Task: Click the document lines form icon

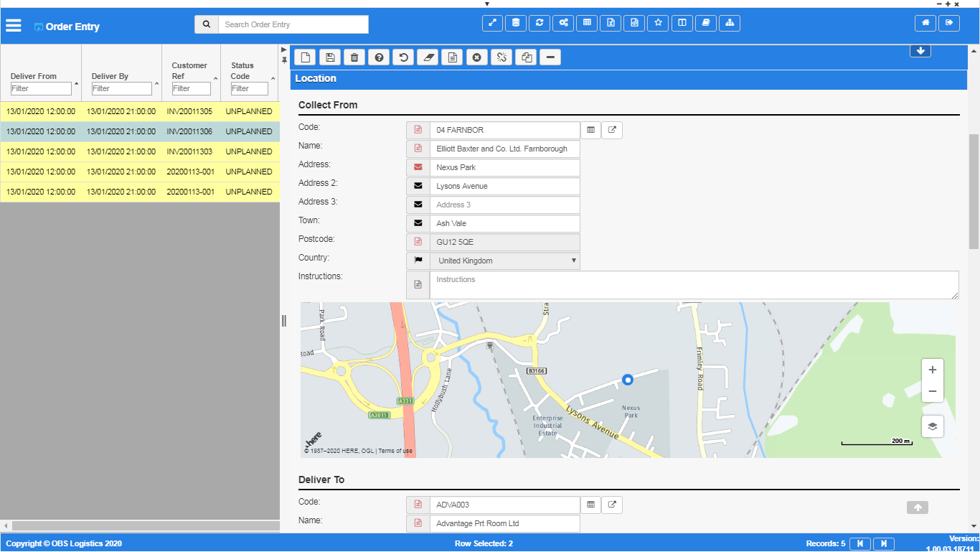Action: click(452, 57)
